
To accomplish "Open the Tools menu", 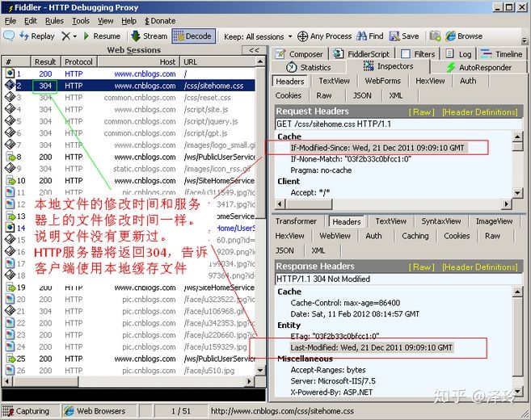I will coord(81,21).
